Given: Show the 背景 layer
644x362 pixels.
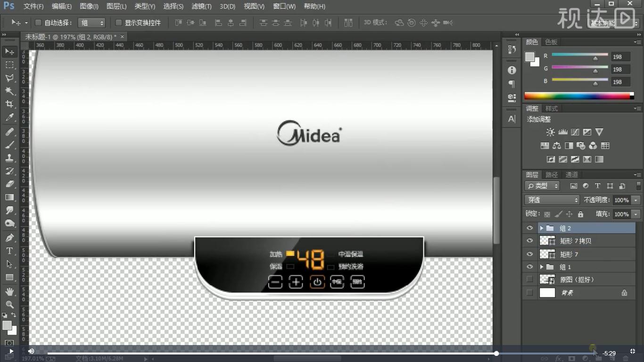Looking at the screenshot, I should tap(529, 293).
